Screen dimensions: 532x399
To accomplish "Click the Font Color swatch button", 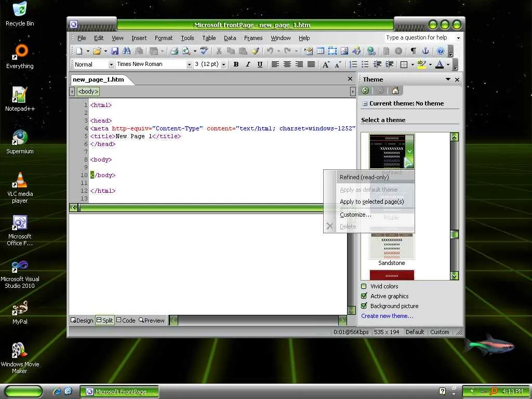I will [440, 64].
